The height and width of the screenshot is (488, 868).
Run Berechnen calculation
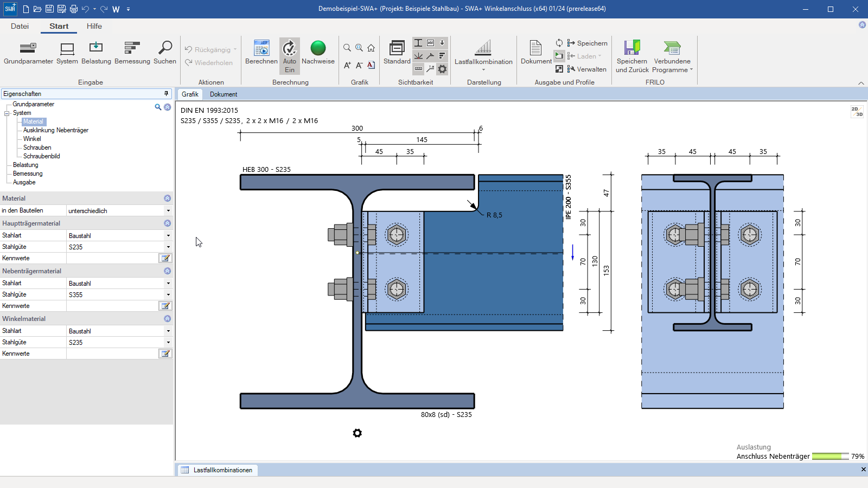[261, 53]
